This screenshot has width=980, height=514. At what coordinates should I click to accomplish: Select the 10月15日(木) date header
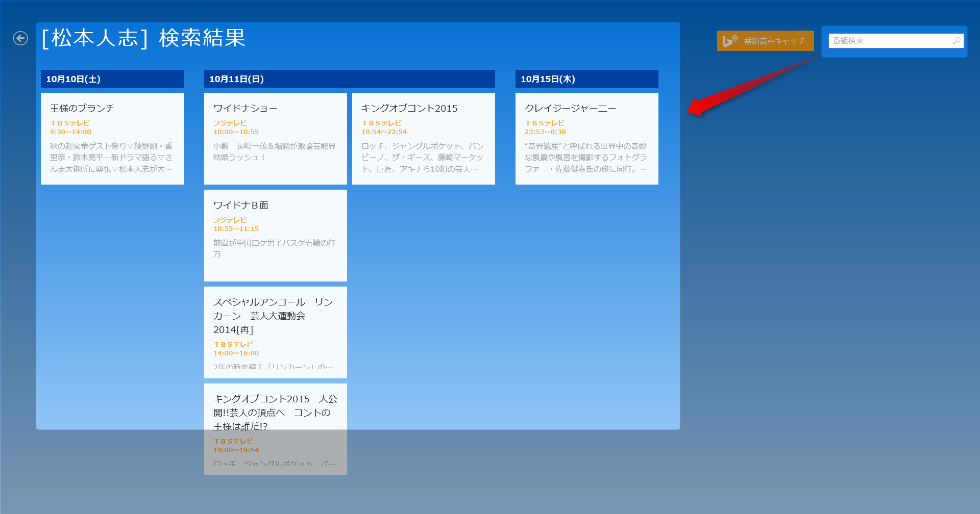(587, 79)
